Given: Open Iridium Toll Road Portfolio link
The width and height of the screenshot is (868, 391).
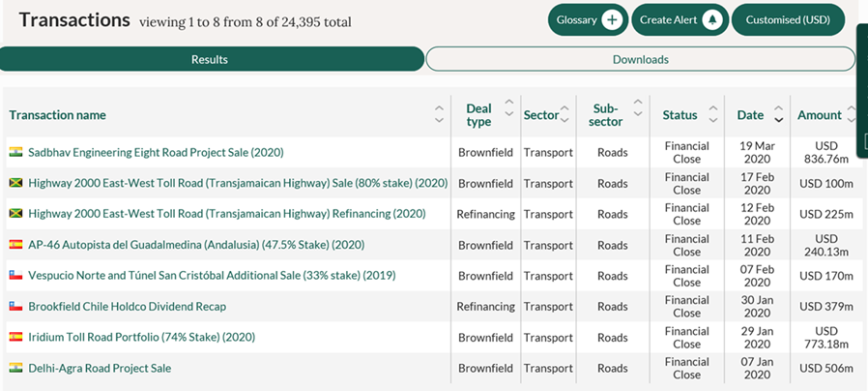Looking at the screenshot, I should [x=142, y=337].
